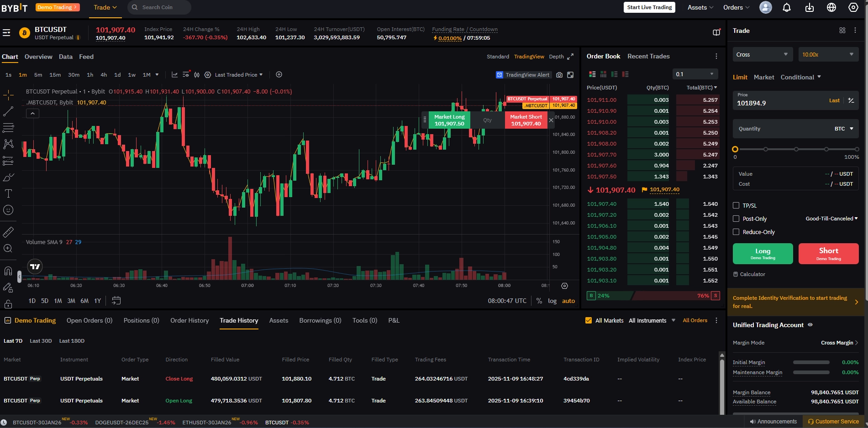Add a new chart with plus icon
The image size is (868, 428).
tap(279, 74)
